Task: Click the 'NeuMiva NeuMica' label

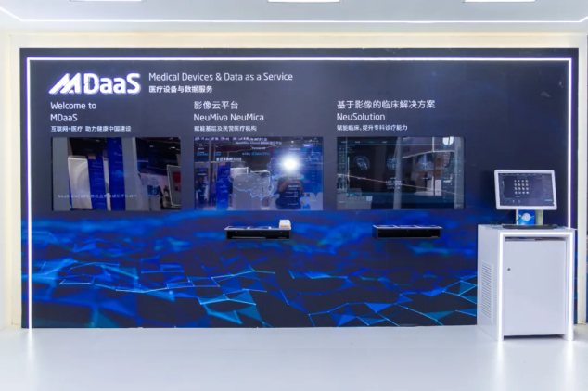Action: (x=228, y=118)
